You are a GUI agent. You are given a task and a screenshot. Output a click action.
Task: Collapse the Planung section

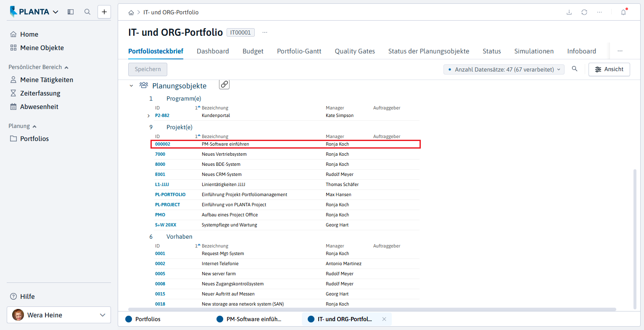point(34,126)
